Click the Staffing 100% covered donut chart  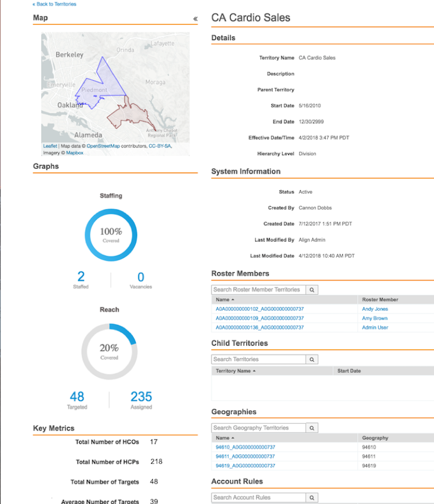(111, 235)
